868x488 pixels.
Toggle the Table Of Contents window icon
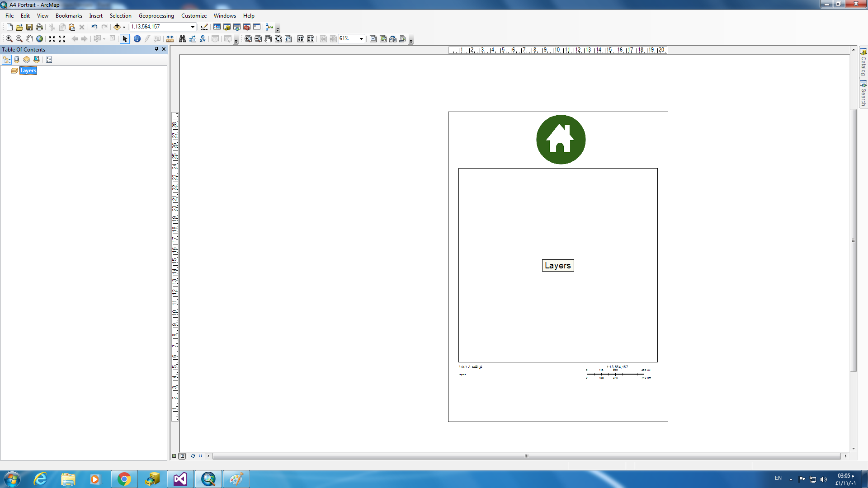pos(217,27)
